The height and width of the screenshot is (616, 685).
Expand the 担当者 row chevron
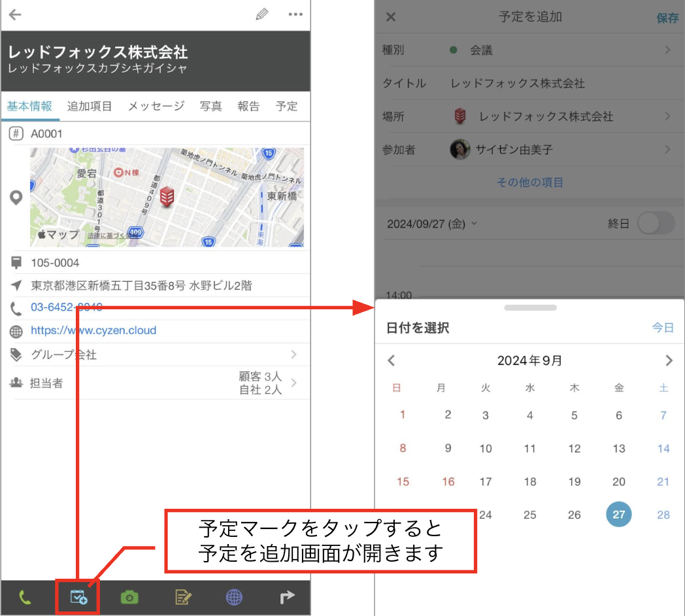[x=294, y=383]
